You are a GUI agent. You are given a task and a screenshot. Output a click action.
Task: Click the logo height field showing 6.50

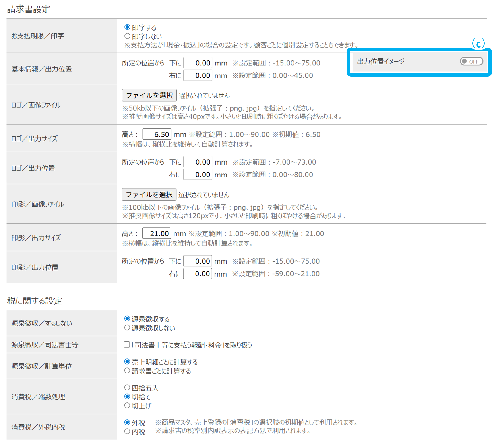click(x=157, y=134)
